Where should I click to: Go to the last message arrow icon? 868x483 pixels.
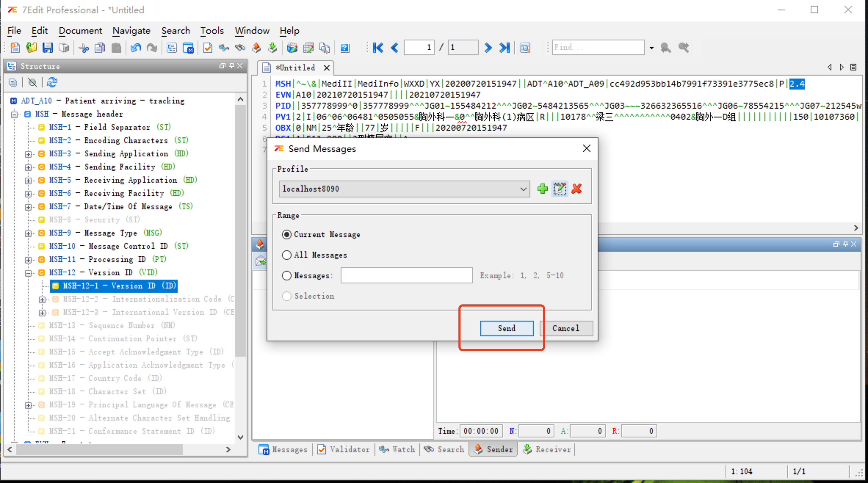coord(504,48)
